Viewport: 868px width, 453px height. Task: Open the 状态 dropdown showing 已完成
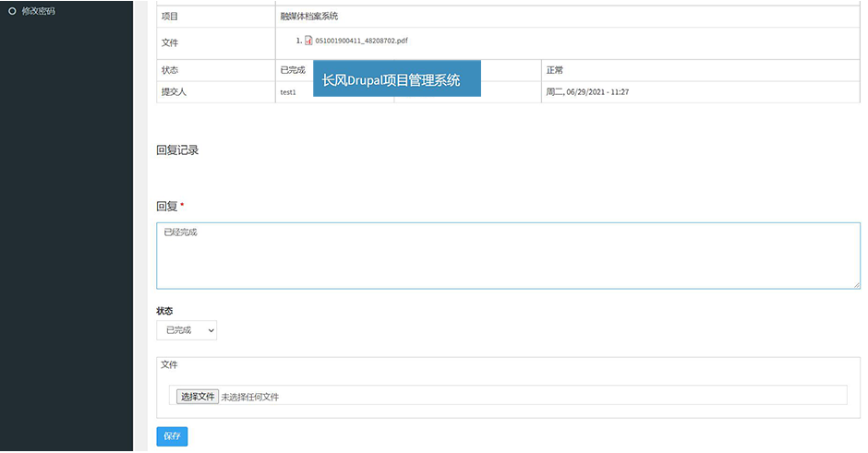tap(187, 330)
